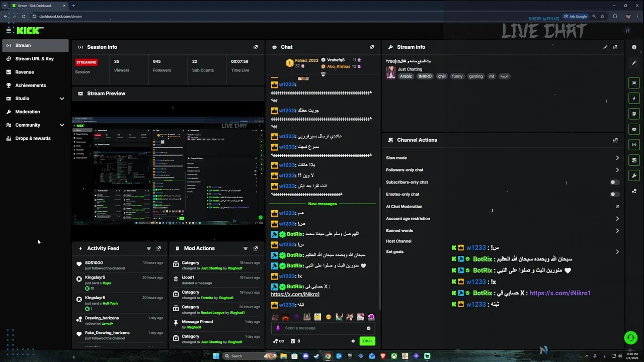Open Stream page in sidebar
The image size is (644, 362).
(x=35, y=46)
